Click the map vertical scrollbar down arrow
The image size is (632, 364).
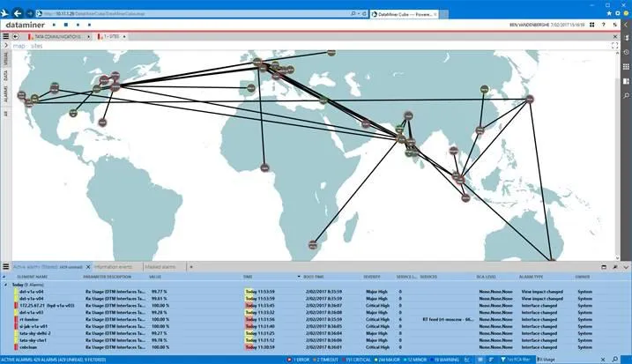pyautogui.click(x=618, y=258)
